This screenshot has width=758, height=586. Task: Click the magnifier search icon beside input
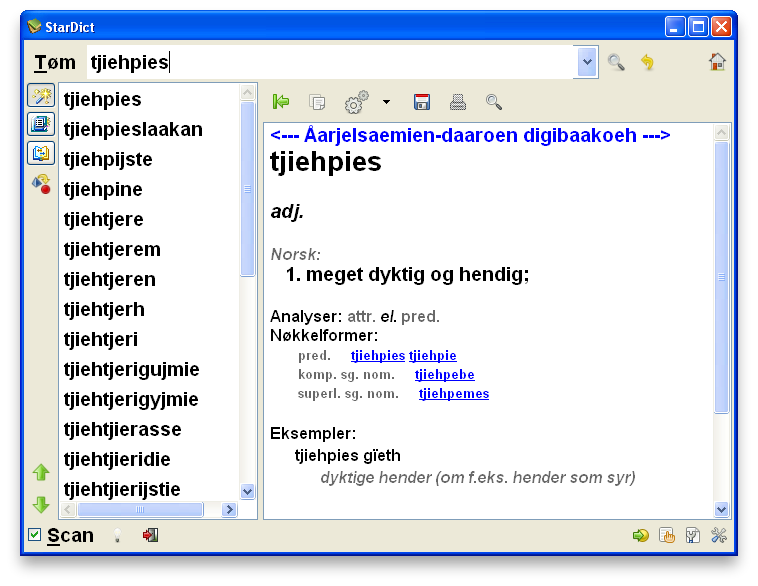click(x=616, y=62)
